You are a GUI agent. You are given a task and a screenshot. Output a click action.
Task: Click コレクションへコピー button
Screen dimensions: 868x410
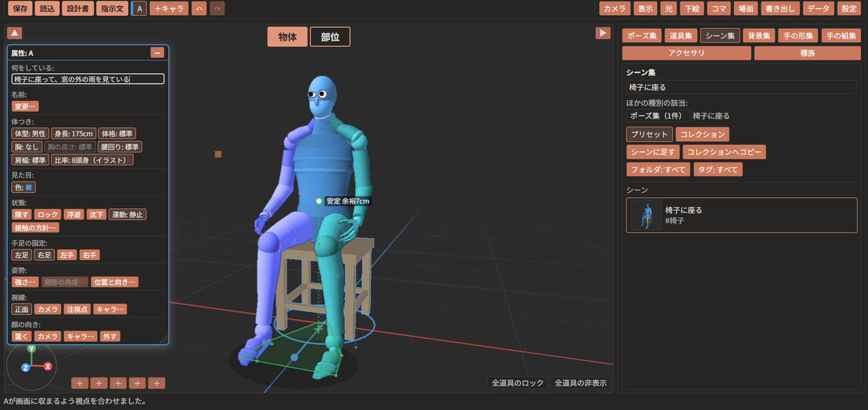pyautogui.click(x=724, y=152)
